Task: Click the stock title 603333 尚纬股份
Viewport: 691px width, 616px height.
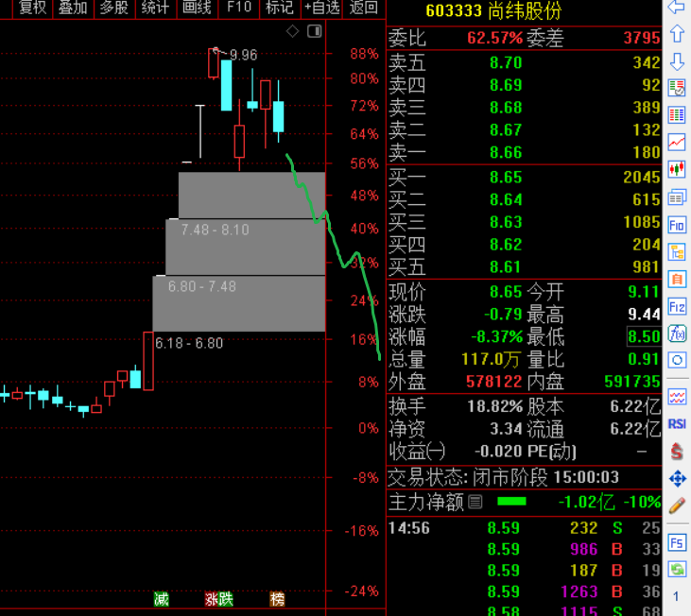Action: click(x=493, y=11)
